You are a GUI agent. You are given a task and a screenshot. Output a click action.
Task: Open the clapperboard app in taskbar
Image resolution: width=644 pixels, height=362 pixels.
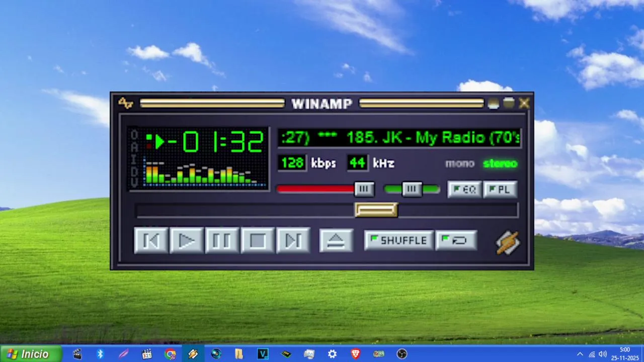(x=77, y=354)
